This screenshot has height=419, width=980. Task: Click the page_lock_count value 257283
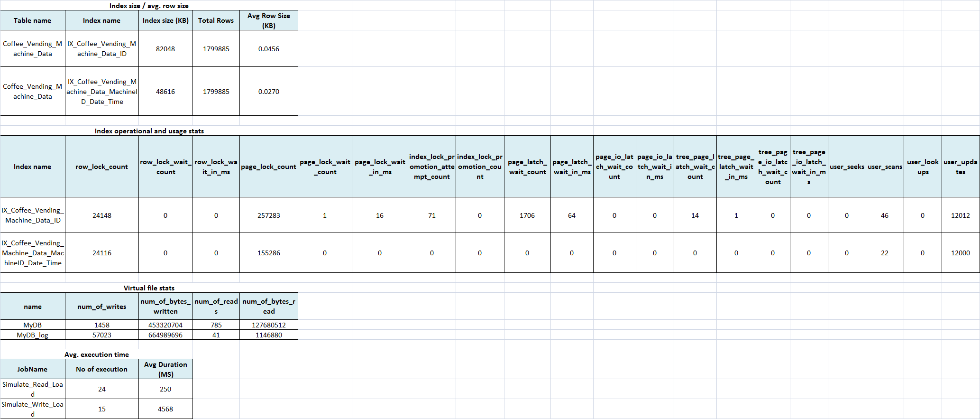click(x=268, y=215)
